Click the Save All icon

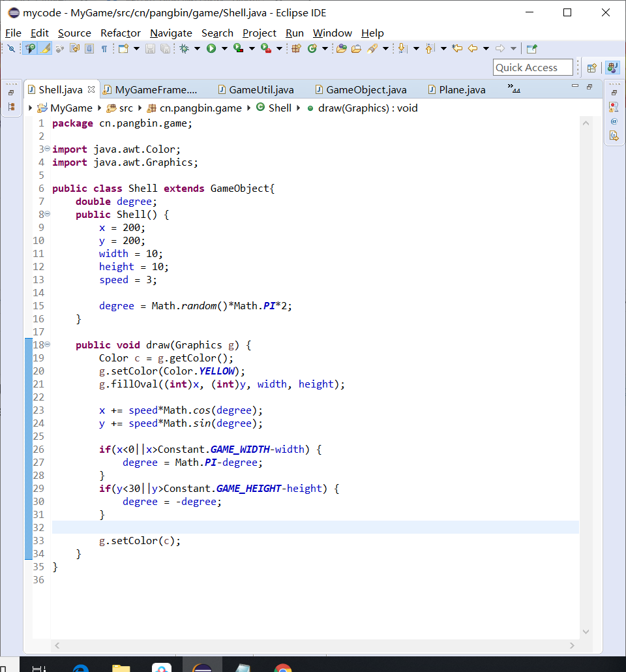[x=165, y=48]
